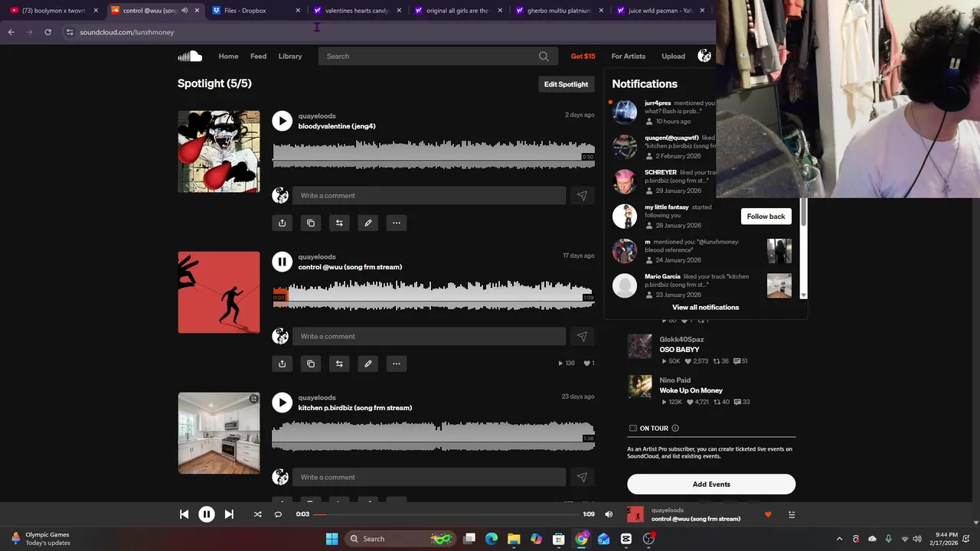Screen dimensions: 980x551
Task: Write a comment on bloodyvalentine track
Action: (x=429, y=196)
